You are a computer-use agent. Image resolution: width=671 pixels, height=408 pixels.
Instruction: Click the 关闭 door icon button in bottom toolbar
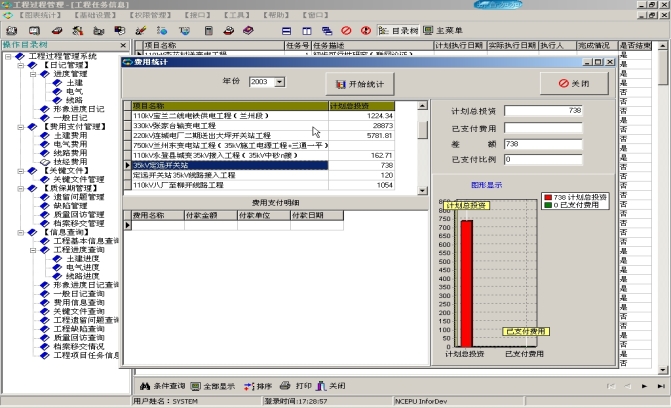tap(331, 386)
